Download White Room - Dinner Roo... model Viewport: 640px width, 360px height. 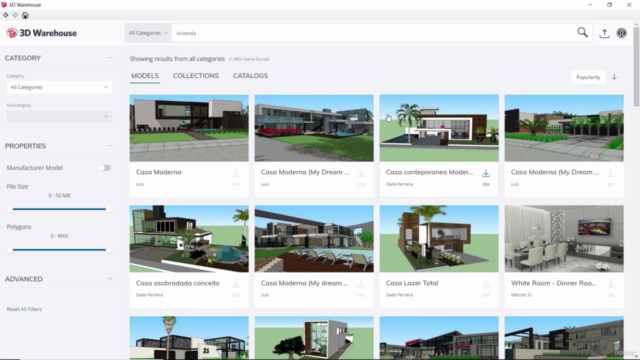pos(611,284)
